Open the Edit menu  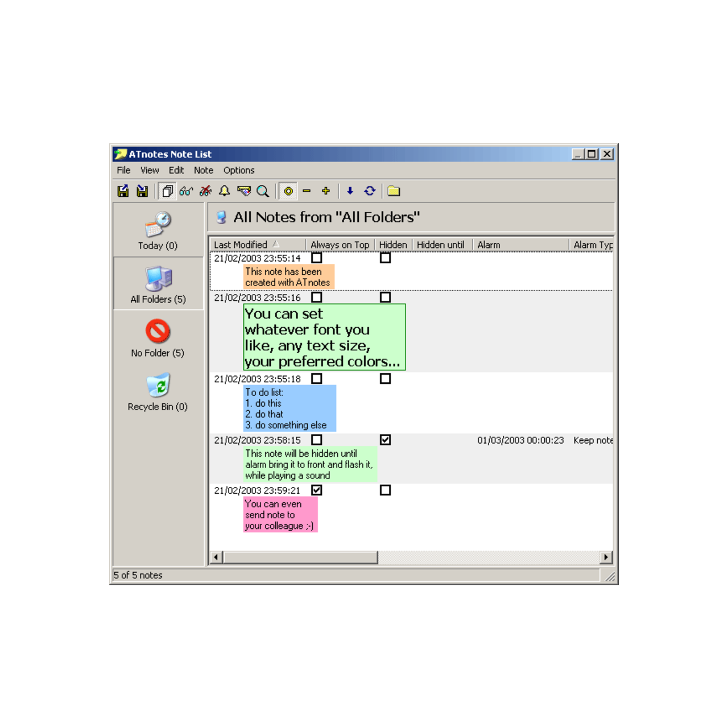click(x=176, y=170)
